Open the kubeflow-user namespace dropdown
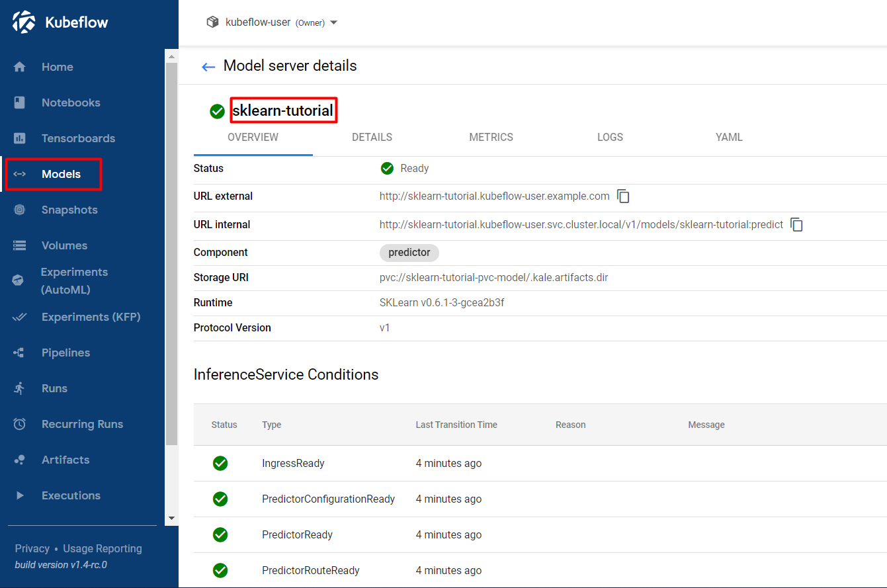The height and width of the screenshot is (588, 887). coord(272,22)
